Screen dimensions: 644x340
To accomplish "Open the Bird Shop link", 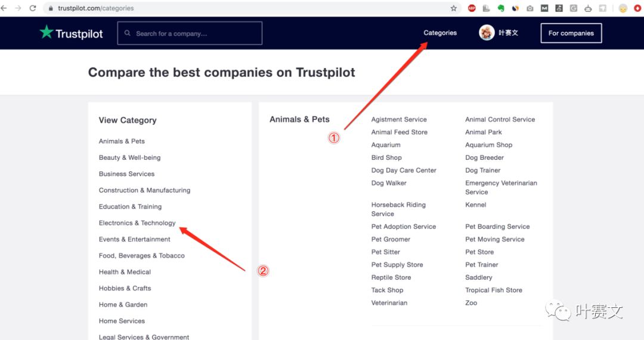I will point(386,157).
